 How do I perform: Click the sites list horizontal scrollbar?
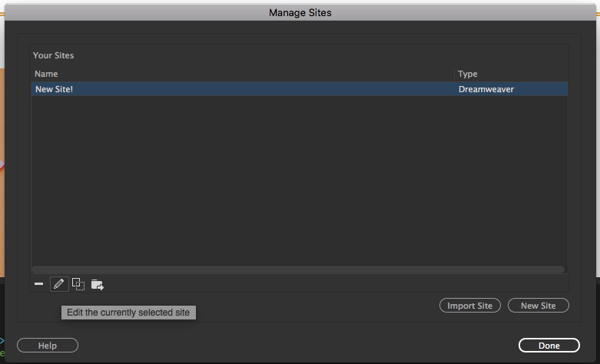point(298,270)
